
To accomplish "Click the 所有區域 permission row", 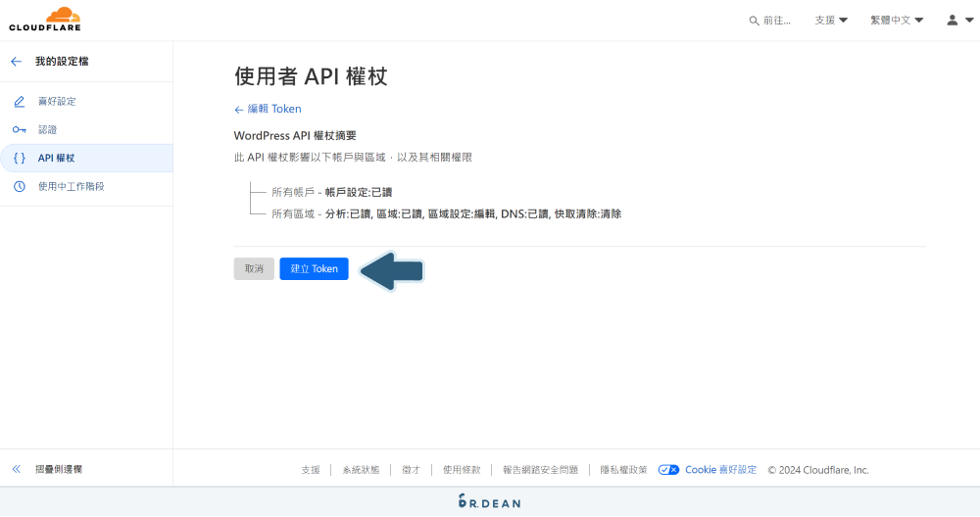I will 446,214.
